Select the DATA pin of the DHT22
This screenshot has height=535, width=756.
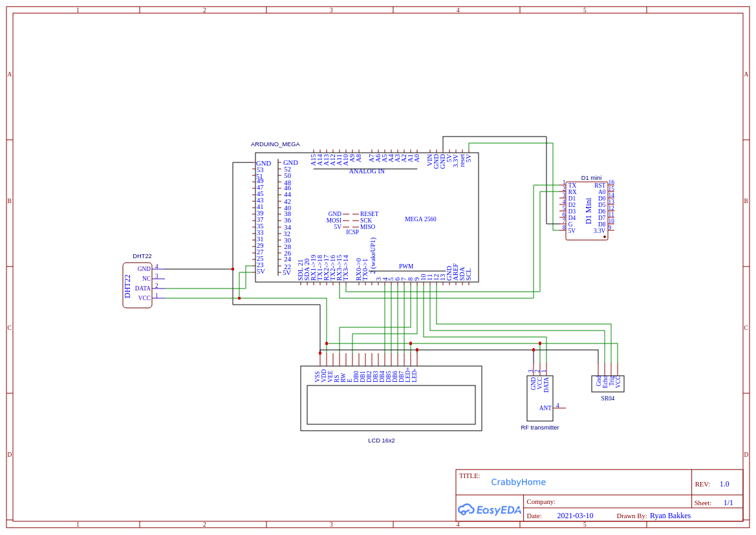143,289
